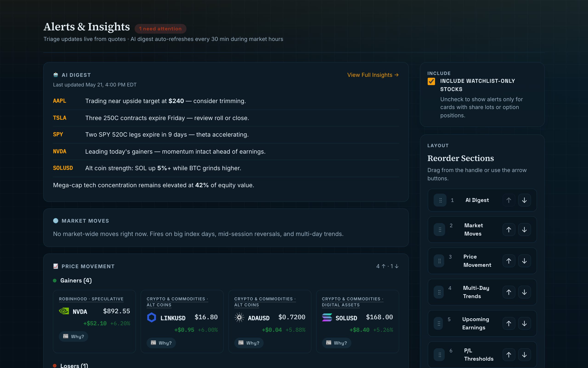Viewport: 588px width, 368px height.
Task: Click the Market Moves globe icon
Action: [x=56, y=221]
